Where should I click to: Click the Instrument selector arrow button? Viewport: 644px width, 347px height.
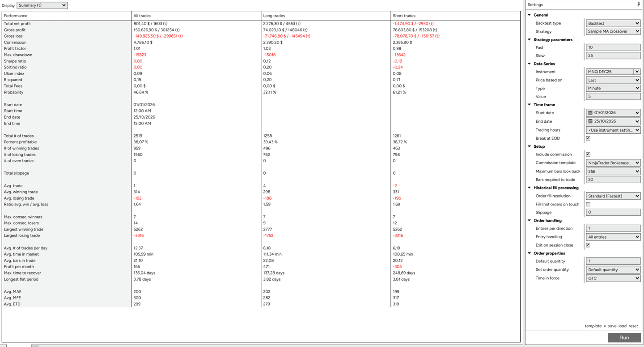(637, 72)
